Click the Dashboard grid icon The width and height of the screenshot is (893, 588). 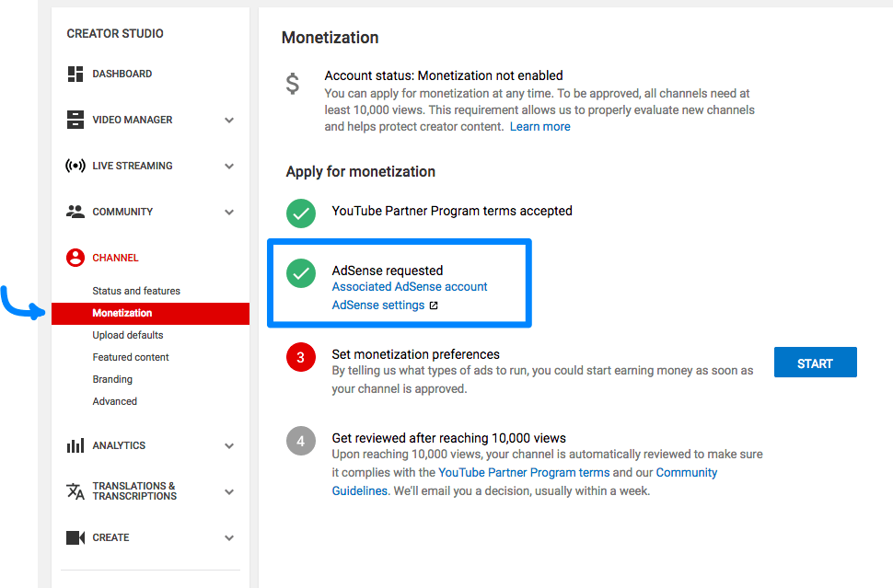pyautogui.click(x=75, y=74)
